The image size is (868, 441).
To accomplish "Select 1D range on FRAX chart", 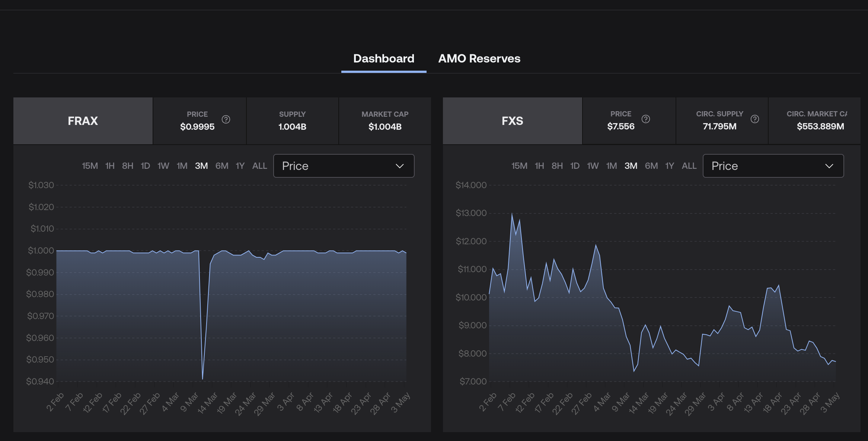I will tap(146, 166).
